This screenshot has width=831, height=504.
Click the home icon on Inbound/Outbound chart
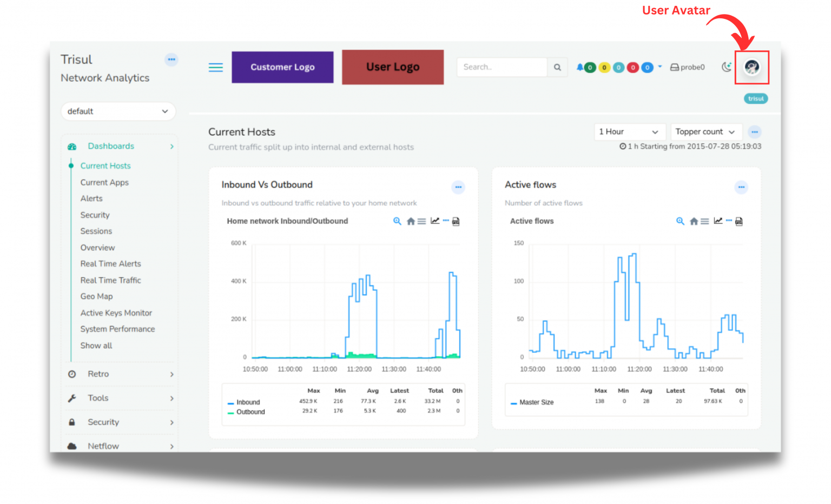(411, 221)
